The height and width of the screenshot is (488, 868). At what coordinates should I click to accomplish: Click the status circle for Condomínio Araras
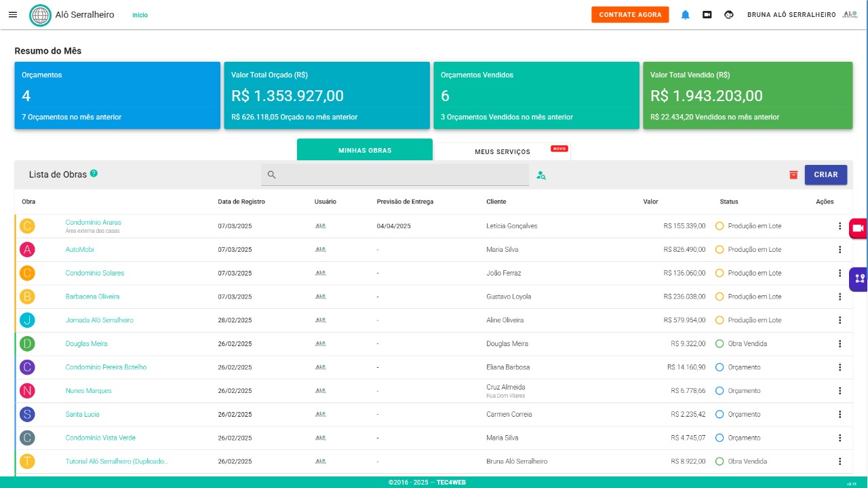(x=719, y=226)
